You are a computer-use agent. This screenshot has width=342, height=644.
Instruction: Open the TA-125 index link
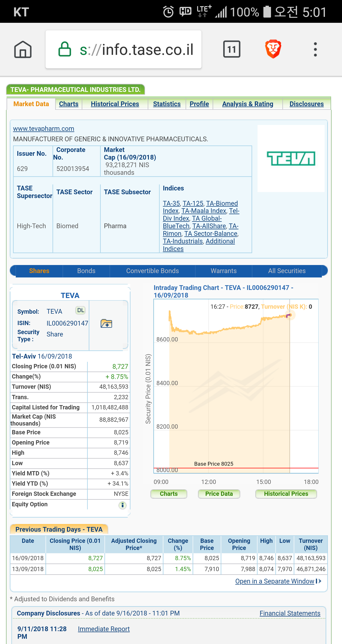point(193,203)
